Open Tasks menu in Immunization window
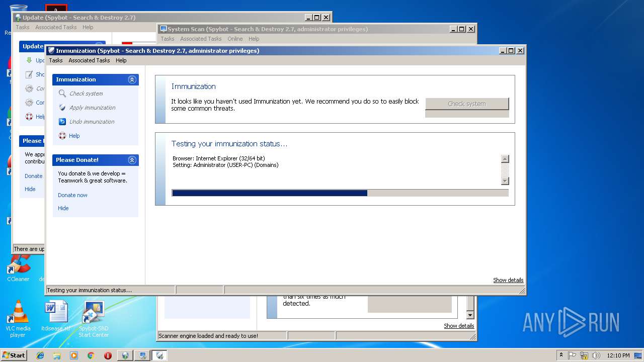644x362 pixels. (56, 60)
